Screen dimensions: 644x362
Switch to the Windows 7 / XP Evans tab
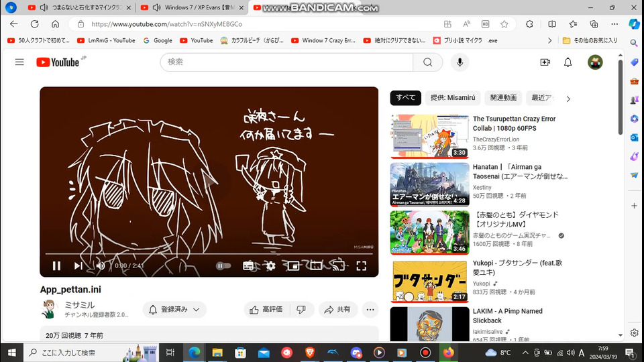(193, 7)
